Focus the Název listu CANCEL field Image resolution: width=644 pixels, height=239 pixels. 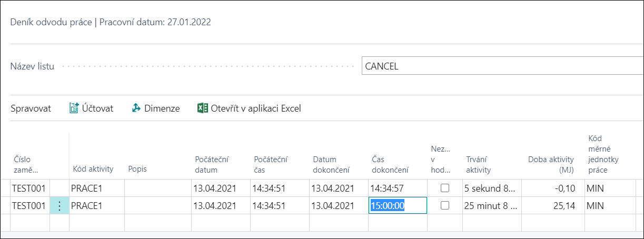pos(502,66)
